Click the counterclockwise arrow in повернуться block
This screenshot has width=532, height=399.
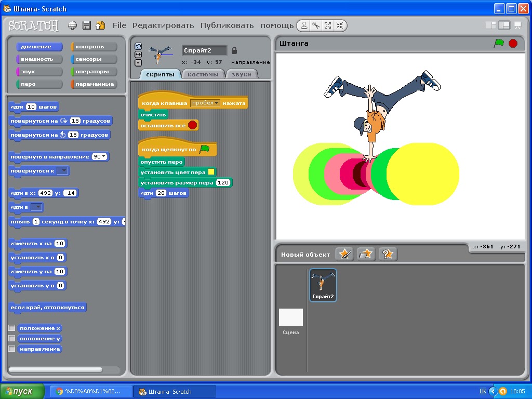[x=63, y=135]
